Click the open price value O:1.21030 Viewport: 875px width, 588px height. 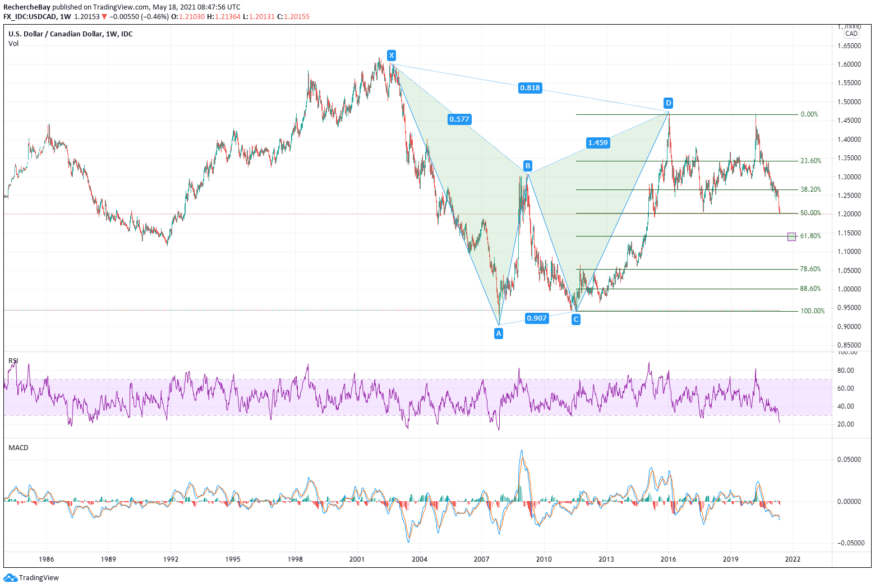coord(188,17)
